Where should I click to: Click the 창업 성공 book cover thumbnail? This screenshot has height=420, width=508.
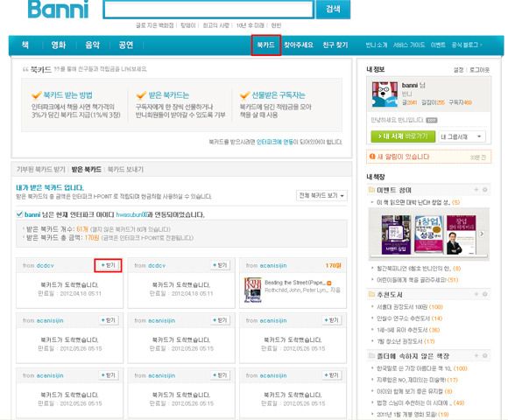[x=428, y=234]
